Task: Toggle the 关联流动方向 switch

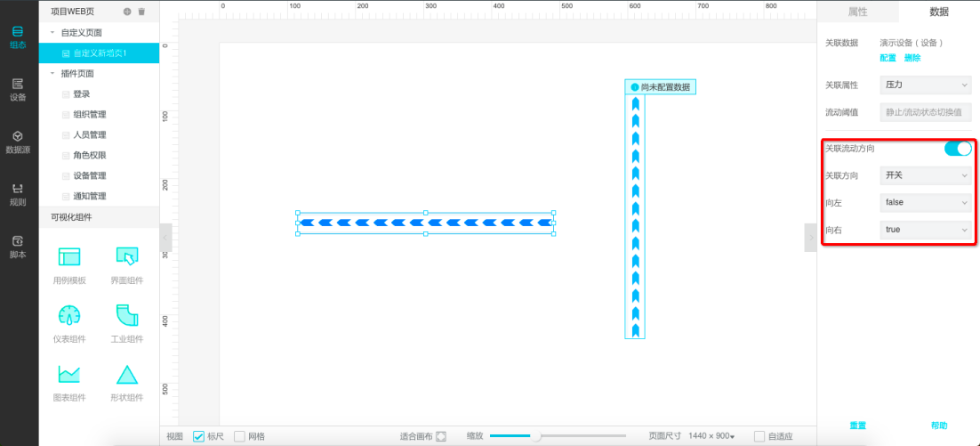Action: point(958,149)
